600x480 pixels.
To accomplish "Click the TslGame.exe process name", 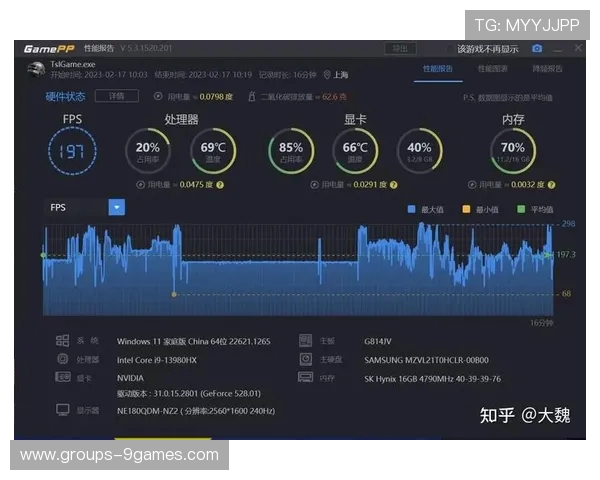I will 73,64.
